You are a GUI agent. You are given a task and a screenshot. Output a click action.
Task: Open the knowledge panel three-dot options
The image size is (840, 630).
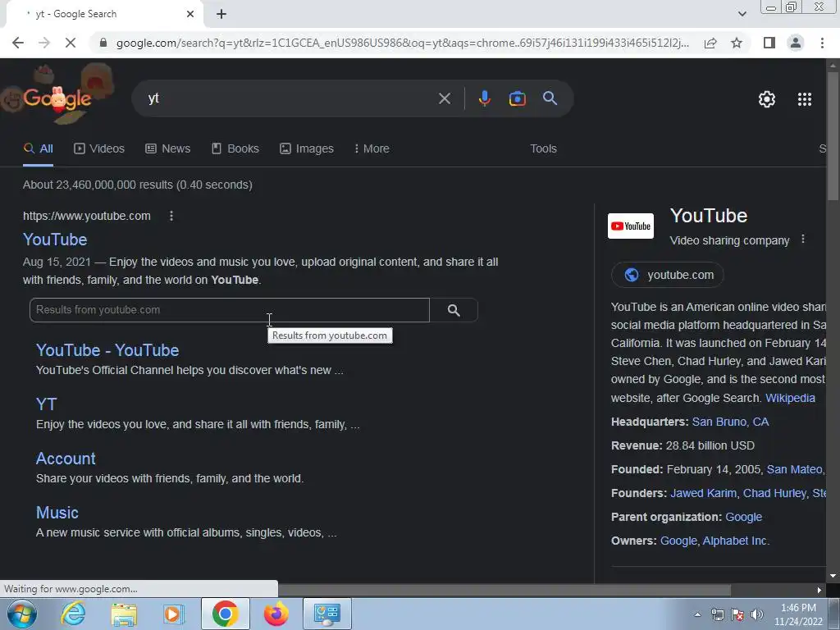tap(802, 239)
